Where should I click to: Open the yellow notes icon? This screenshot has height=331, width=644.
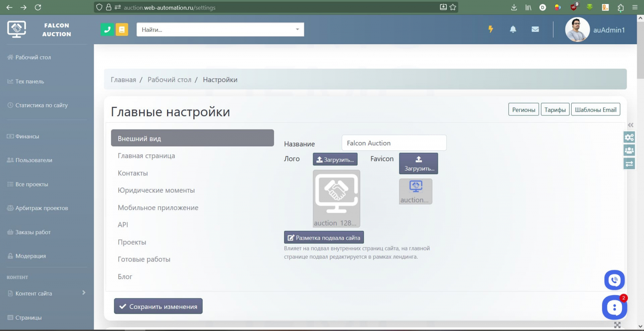(122, 29)
